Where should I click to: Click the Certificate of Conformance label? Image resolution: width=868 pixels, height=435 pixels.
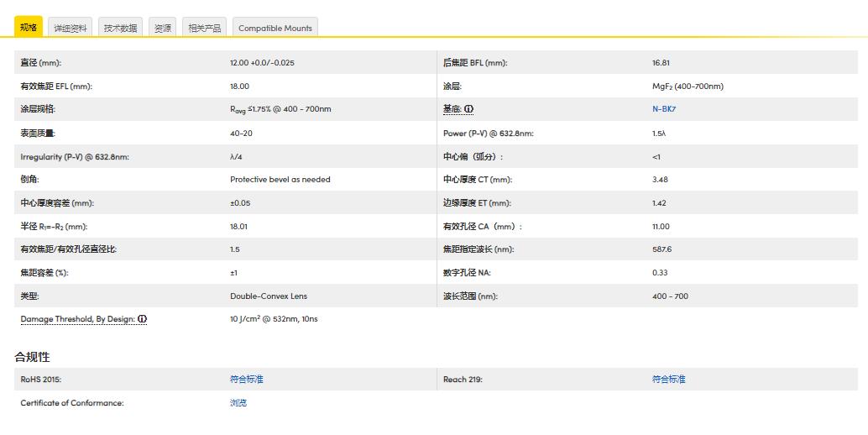72,403
